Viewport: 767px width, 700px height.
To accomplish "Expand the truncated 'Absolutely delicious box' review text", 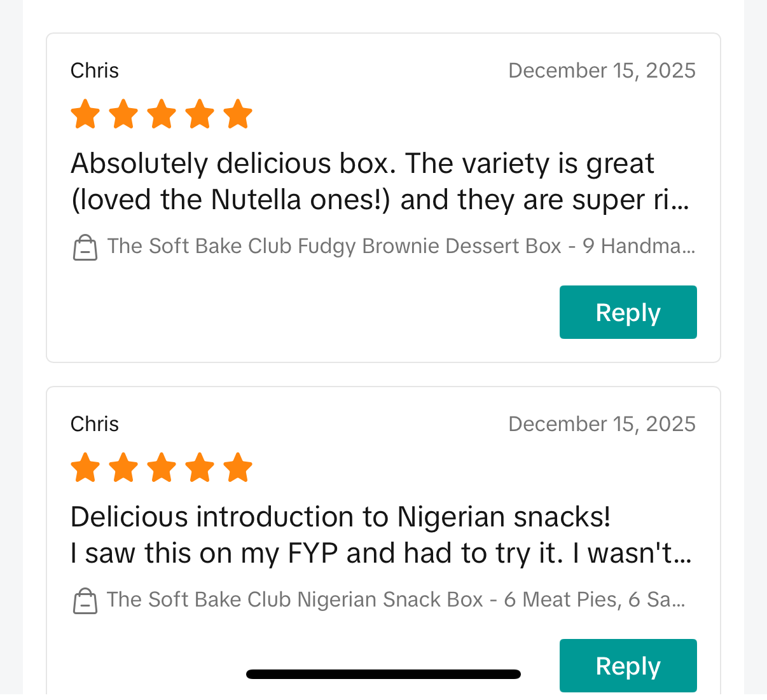I will click(x=380, y=182).
